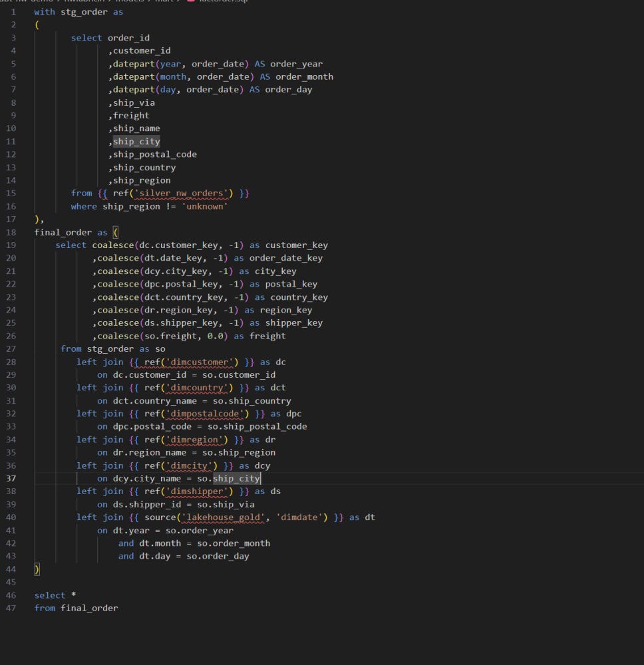Click 'dimregion' model reference

coord(194,440)
